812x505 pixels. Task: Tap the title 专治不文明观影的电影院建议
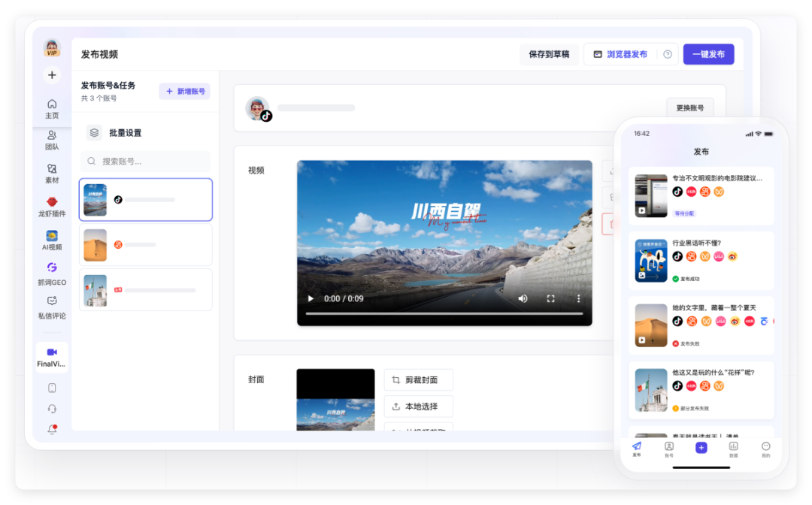717,178
